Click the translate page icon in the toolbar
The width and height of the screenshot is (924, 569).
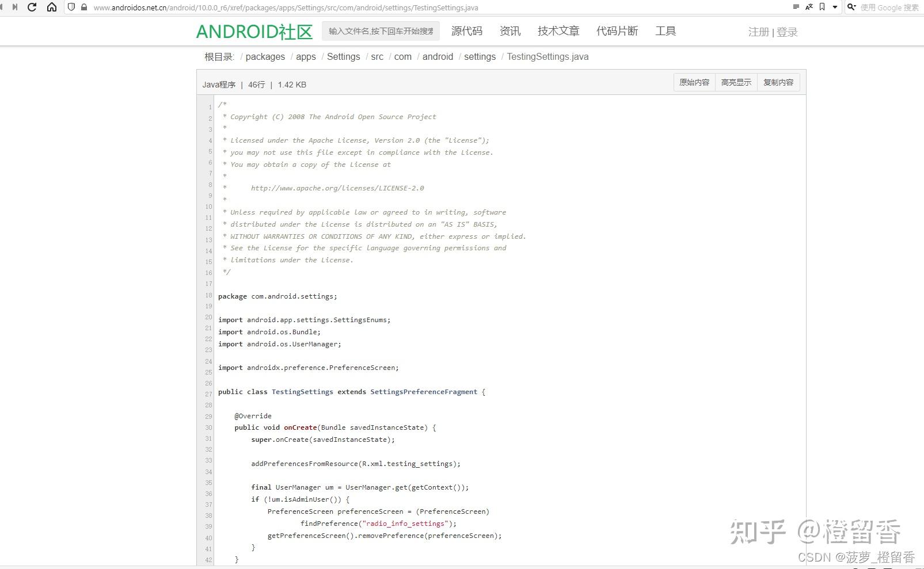tap(809, 7)
